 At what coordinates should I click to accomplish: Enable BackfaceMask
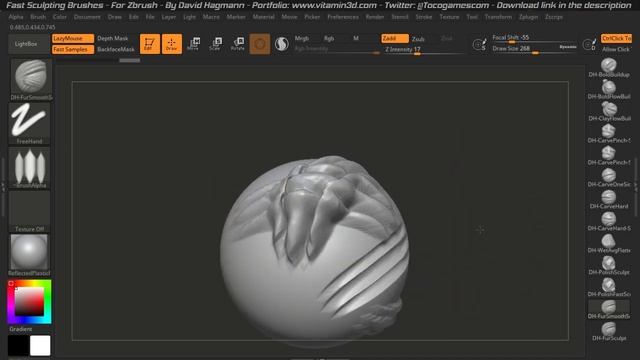tap(116, 49)
